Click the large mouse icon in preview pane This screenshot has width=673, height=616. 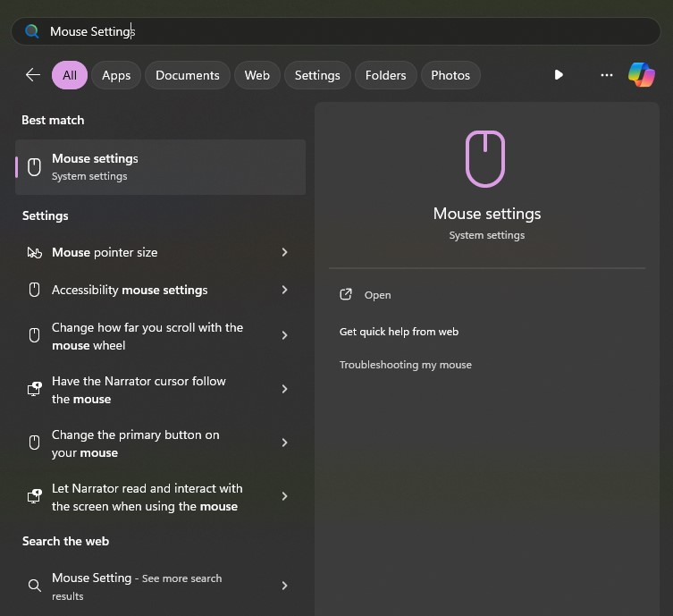pyautogui.click(x=485, y=159)
